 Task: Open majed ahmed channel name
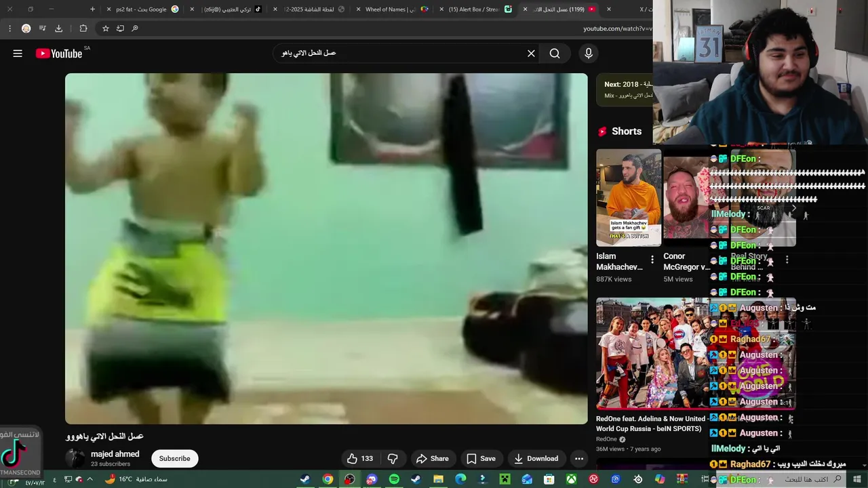pyautogui.click(x=115, y=454)
